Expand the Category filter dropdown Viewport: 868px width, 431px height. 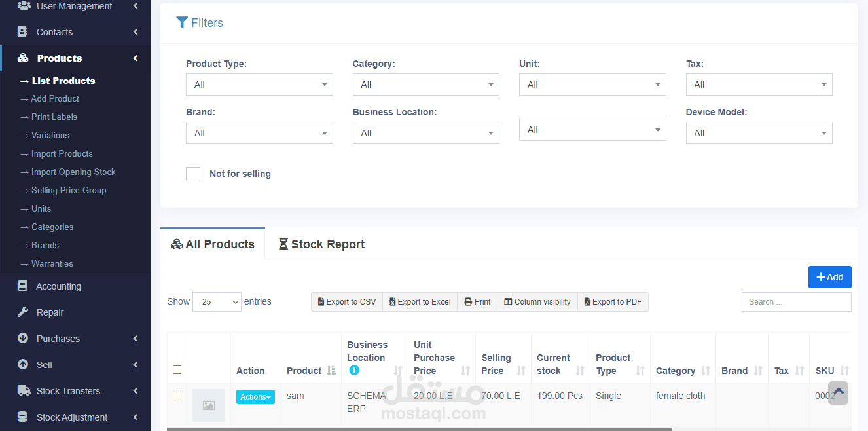click(x=425, y=84)
